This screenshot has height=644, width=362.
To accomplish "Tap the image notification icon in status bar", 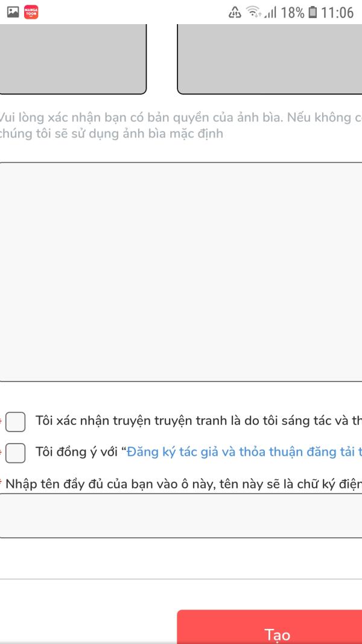I will pos(12,12).
